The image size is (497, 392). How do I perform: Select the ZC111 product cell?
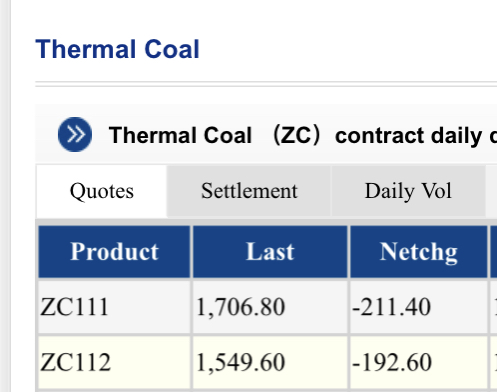point(114,307)
